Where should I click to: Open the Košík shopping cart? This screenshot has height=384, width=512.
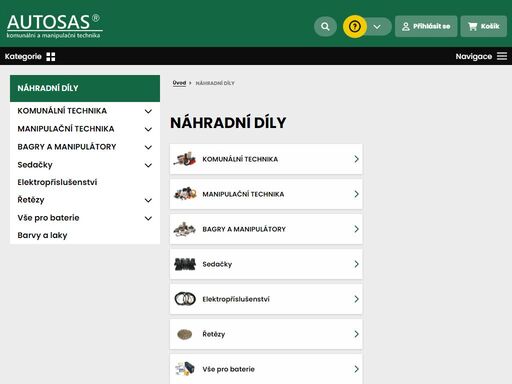tap(484, 26)
